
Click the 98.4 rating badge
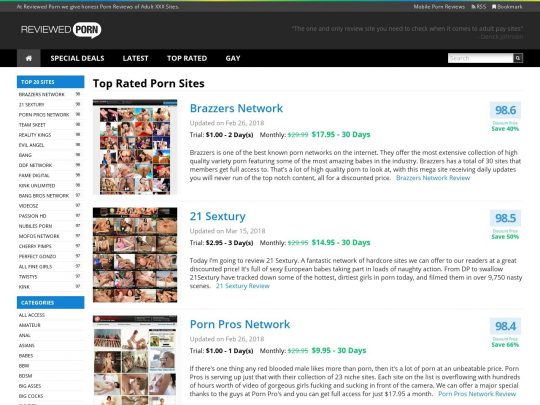pyautogui.click(x=505, y=326)
